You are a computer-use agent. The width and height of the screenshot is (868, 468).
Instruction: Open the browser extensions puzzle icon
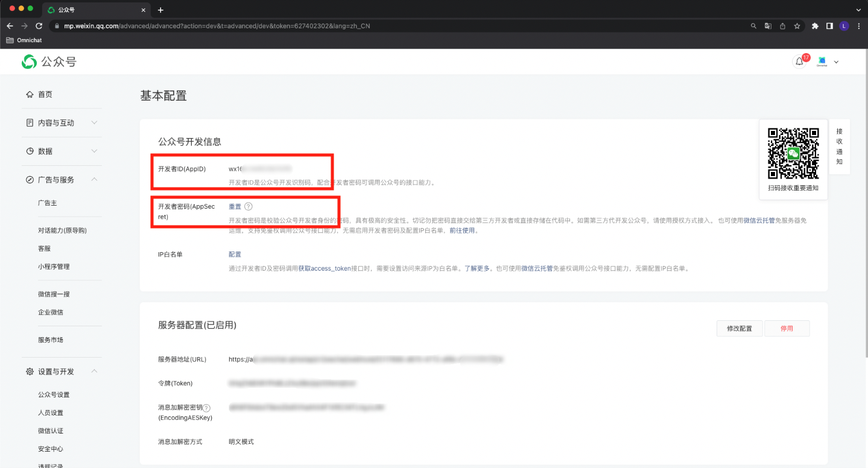pyautogui.click(x=816, y=26)
